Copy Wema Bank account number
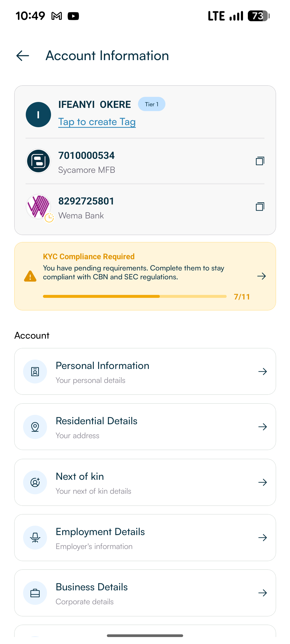The height and width of the screenshot is (644, 290). tap(260, 207)
